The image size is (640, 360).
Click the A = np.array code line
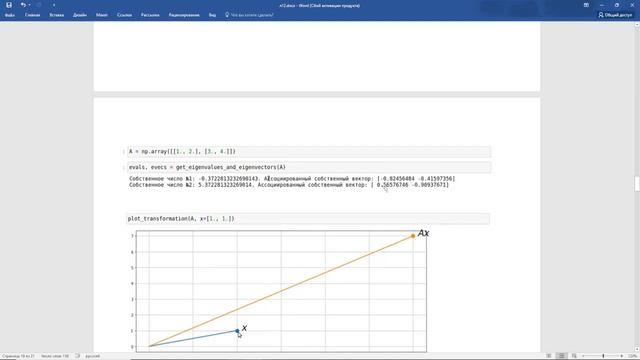pos(309,151)
